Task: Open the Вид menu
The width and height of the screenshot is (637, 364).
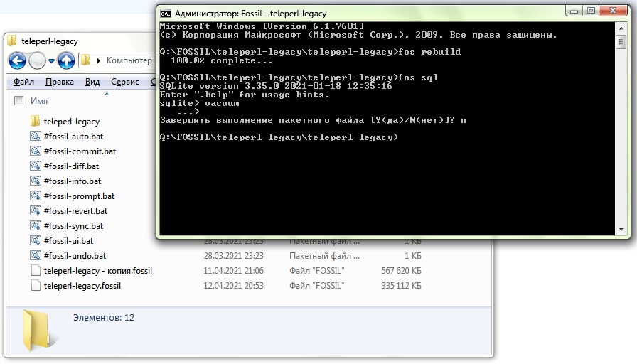Action: click(92, 82)
